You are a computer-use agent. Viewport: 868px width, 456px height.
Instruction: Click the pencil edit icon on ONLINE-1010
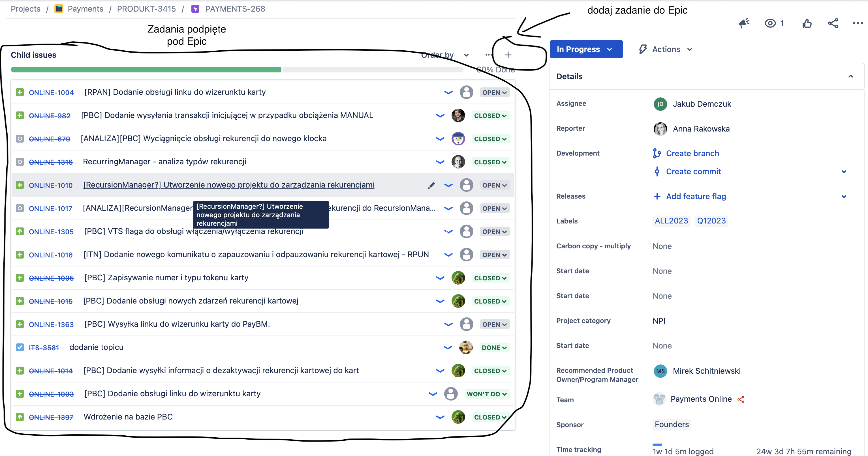pyautogui.click(x=431, y=185)
